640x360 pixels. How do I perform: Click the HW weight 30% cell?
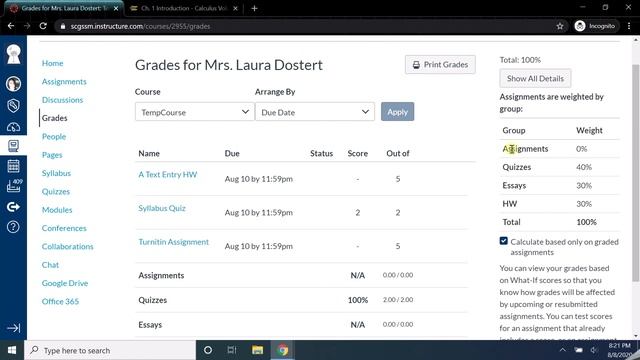click(584, 204)
